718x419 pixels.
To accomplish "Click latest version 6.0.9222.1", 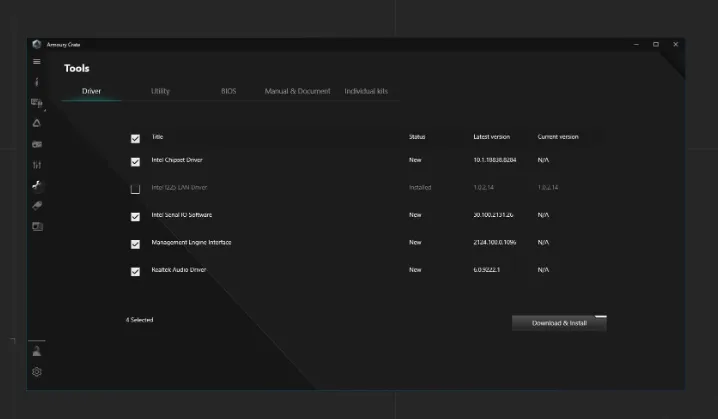I will click(x=486, y=270).
